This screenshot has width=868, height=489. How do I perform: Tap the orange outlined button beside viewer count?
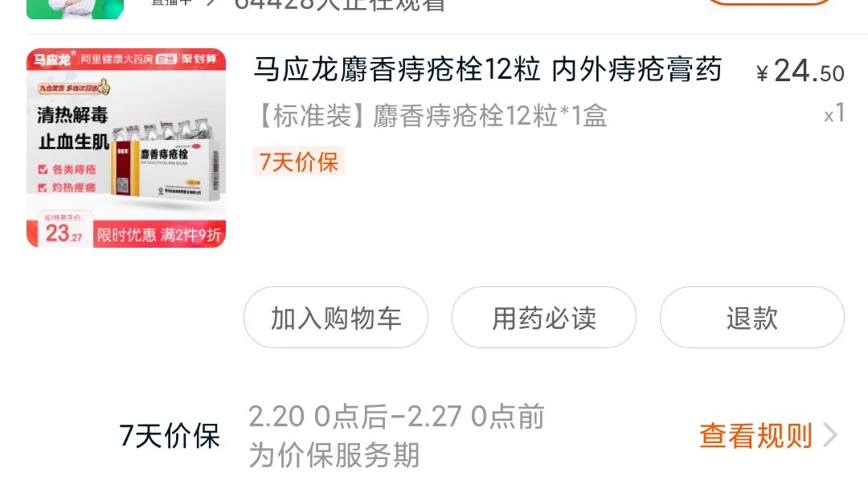pyautogui.click(x=769, y=2)
